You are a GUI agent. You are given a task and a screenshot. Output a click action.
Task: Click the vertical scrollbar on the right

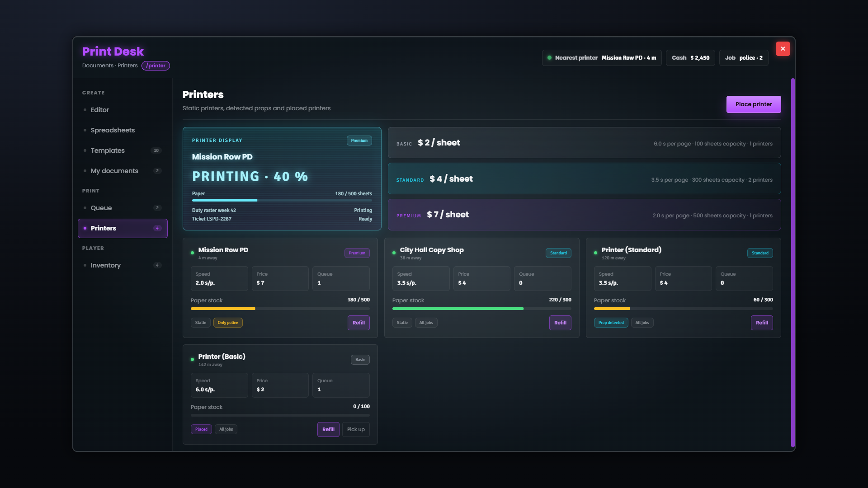pyautogui.click(x=793, y=263)
